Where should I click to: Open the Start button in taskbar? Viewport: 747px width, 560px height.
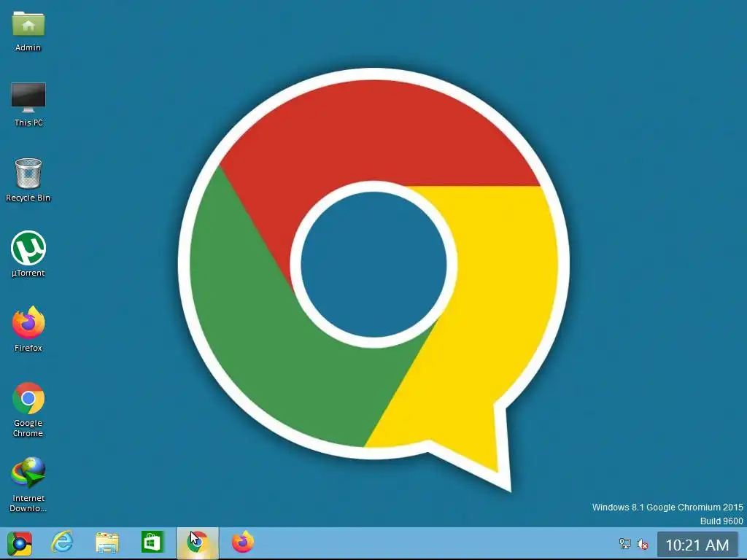tap(20, 543)
